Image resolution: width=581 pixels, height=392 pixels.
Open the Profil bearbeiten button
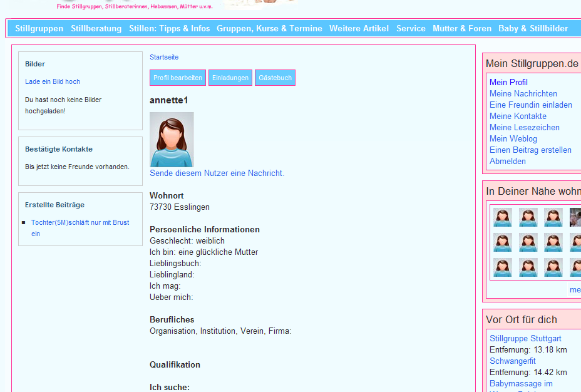click(x=178, y=78)
